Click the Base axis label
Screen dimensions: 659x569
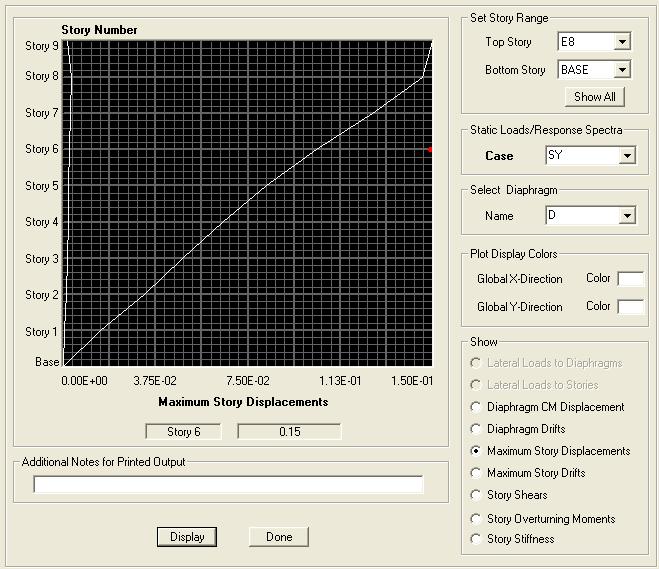point(47,361)
